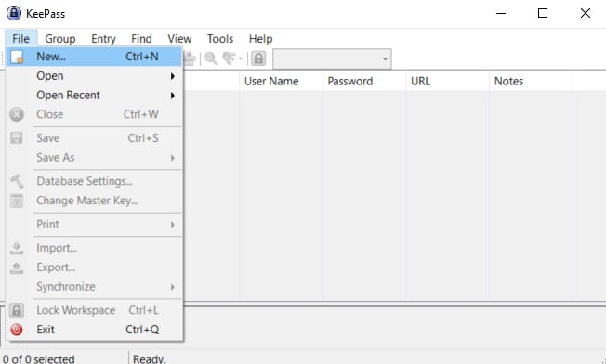Viewport: 606px width, 364px height.
Task: Sort by the Notes column header
Action: 531,81
